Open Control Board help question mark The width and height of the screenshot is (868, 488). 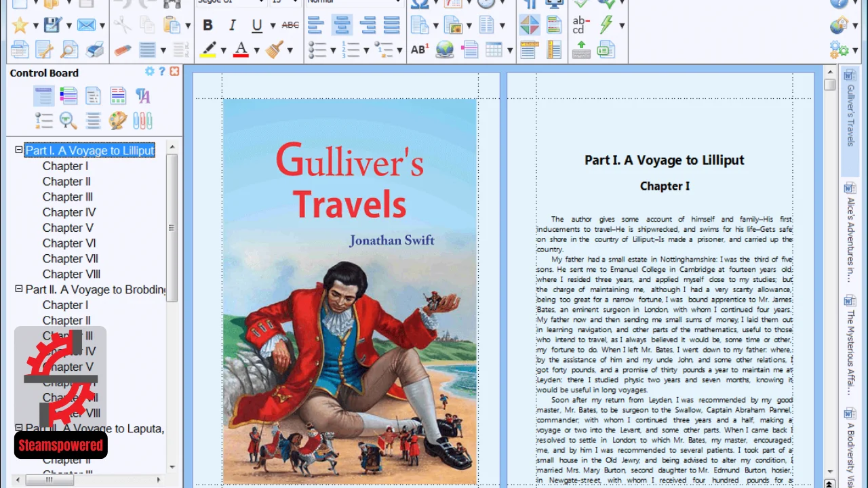click(162, 72)
